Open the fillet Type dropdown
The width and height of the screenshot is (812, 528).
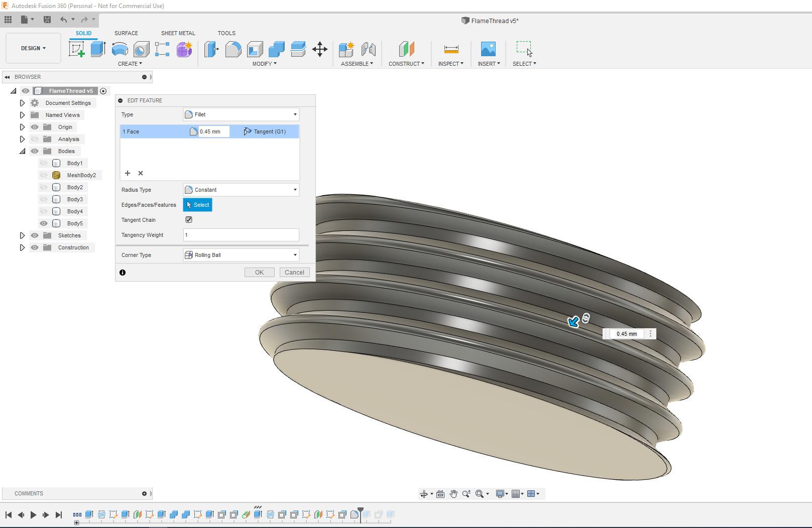(241, 114)
